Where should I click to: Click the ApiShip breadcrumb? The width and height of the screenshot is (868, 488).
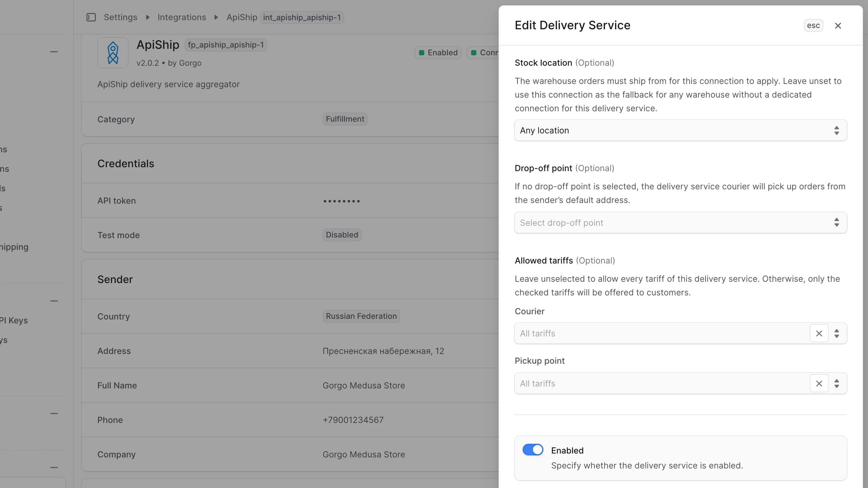pyautogui.click(x=242, y=17)
